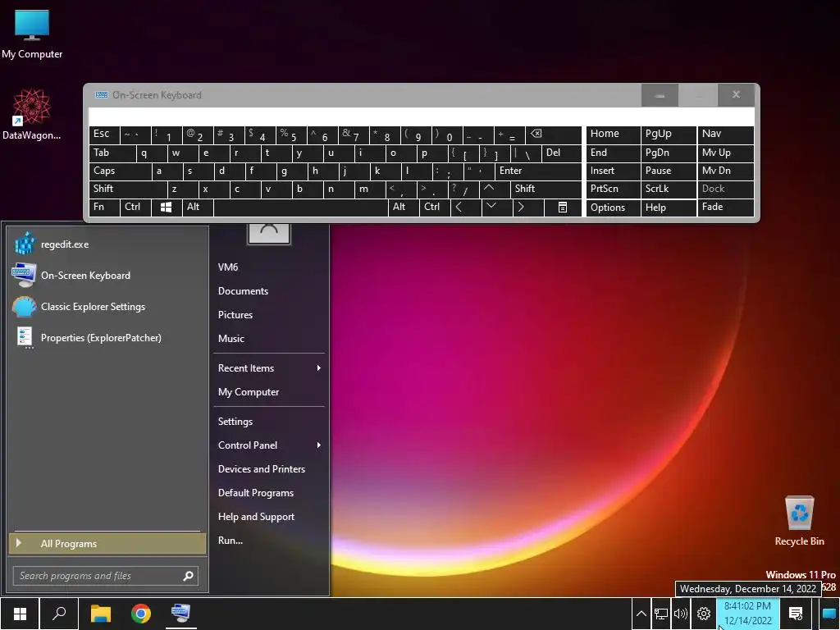Click the Tab key on keyboard
The width and height of the screenshot is (840, 630).
(112, 153)
